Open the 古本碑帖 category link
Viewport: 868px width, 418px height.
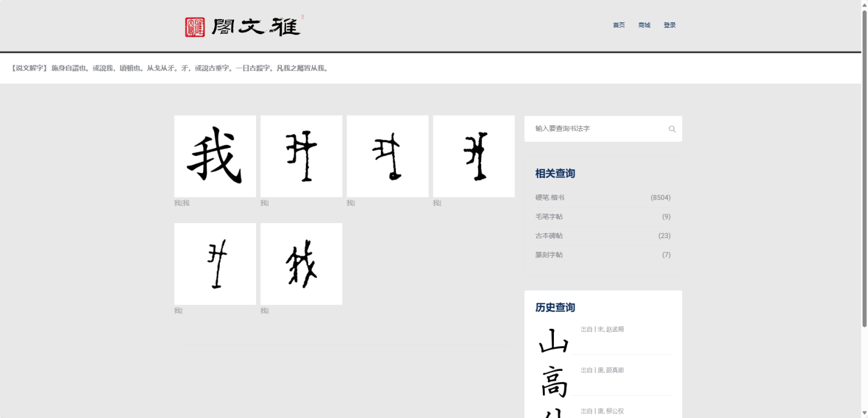[549, 236]
